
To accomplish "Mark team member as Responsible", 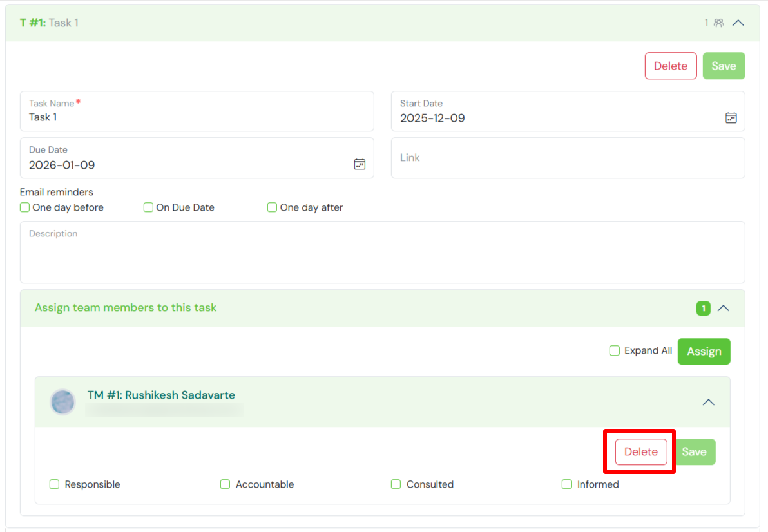I will click(x=55, y=484).
